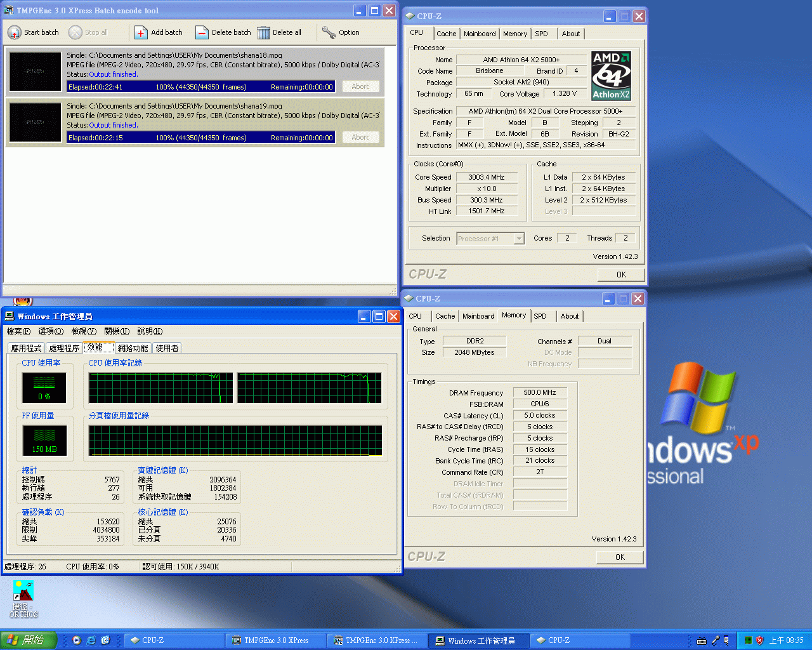Click Abort for the shana19.mpg job
The height and width of the screenshot is (650, 812).
point(360,137)
